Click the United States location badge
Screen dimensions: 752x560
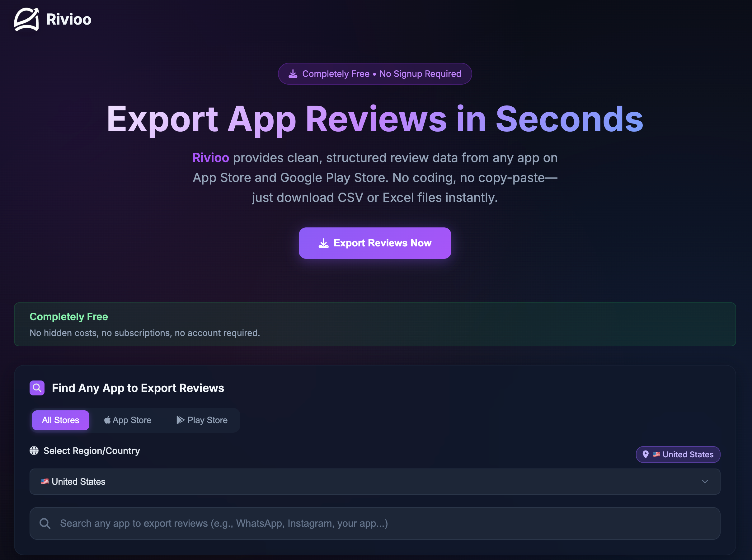pyautogui.click(x=678, y=455)
